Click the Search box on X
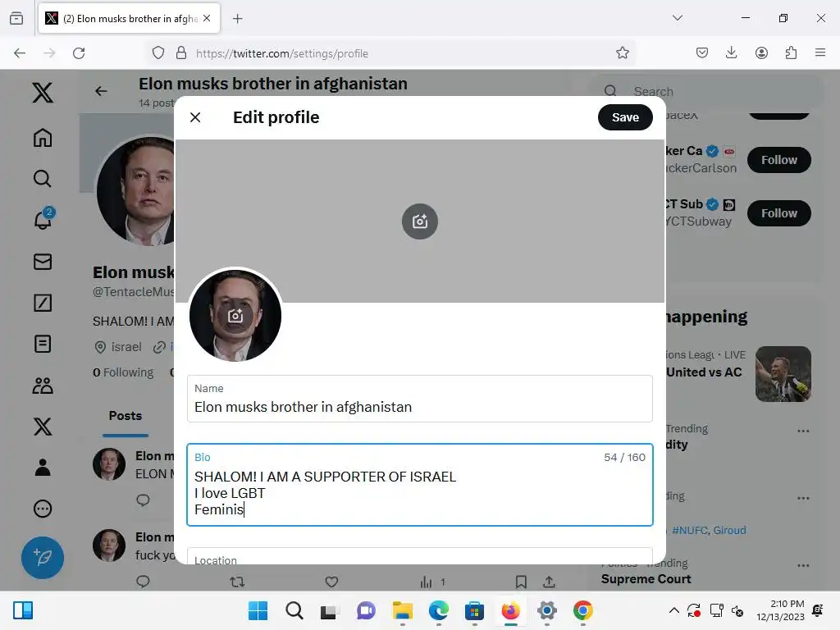The height and width of the screenshot is (630, 840). tap(705, 92)
